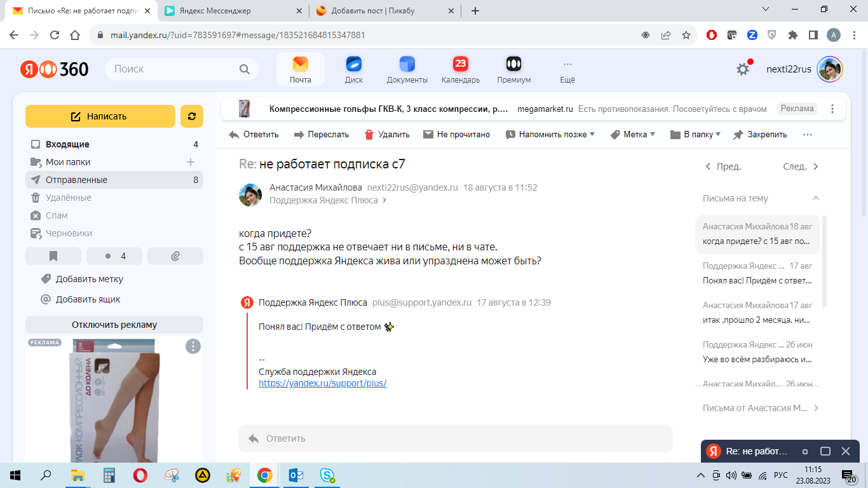868x488 pixels.
Task: Open the Документы service icon
Action: [407, 69]
